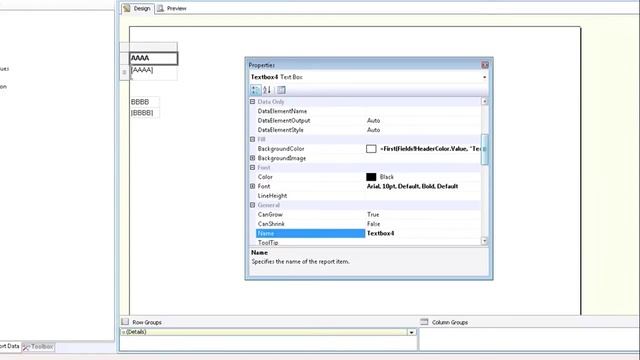Expand the BackgroundImage property

252,158
